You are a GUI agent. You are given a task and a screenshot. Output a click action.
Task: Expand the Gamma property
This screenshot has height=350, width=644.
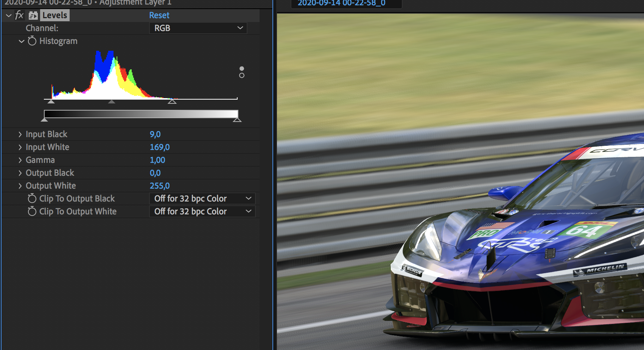[x=20, y=160]
